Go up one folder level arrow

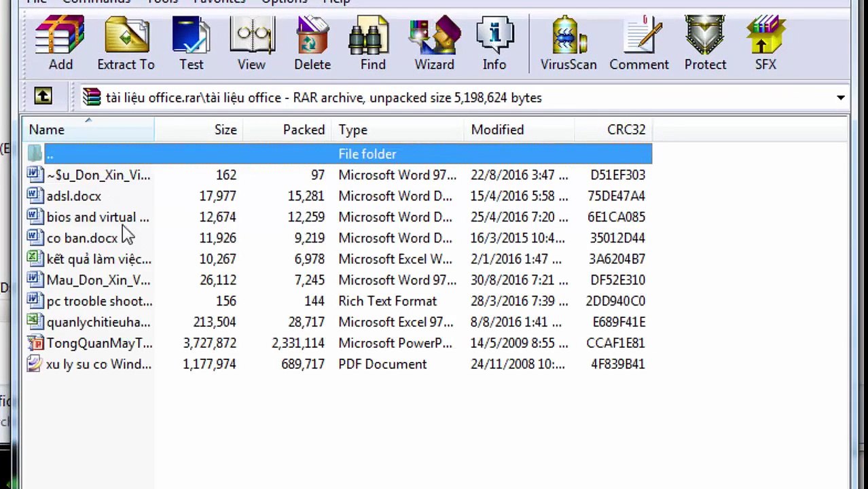(43, 97)
